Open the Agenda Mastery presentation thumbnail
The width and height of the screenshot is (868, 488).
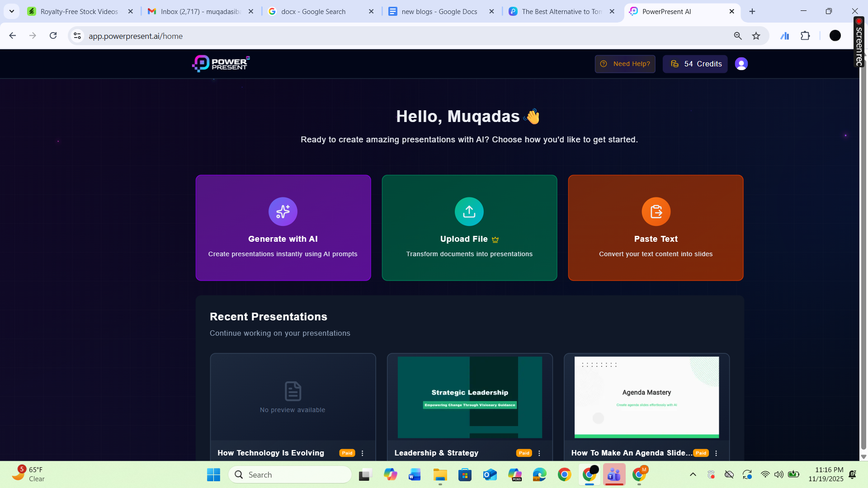click(646, 397)
